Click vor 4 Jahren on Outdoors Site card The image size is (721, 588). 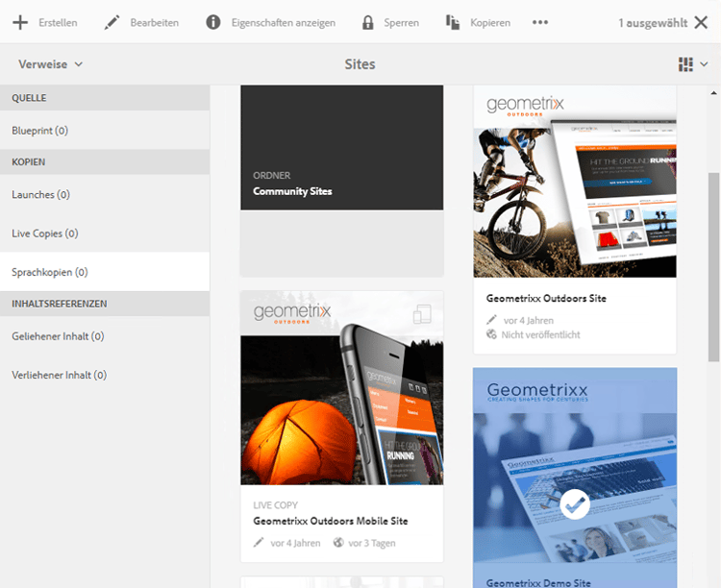[529, 321]
